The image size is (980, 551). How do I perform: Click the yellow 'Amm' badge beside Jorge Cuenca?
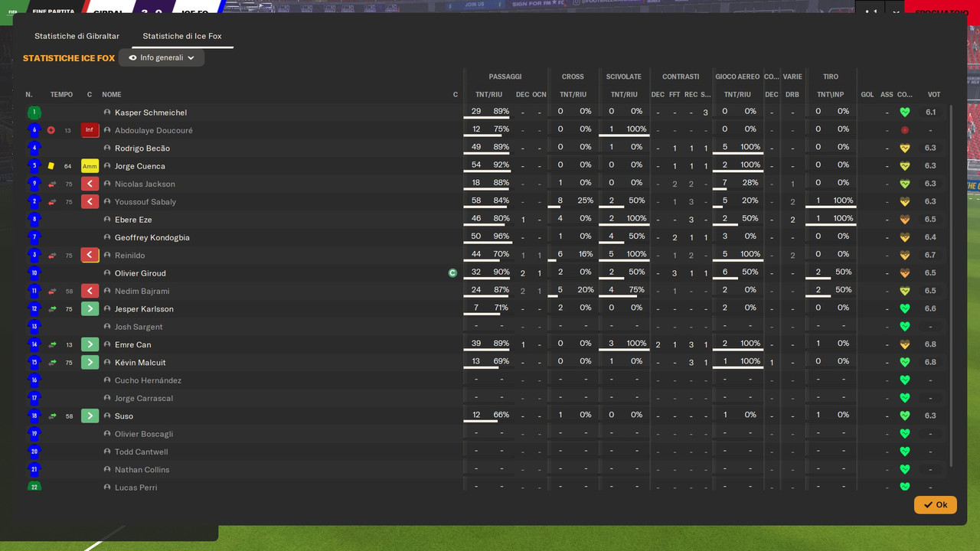click(x=90, y=166)
